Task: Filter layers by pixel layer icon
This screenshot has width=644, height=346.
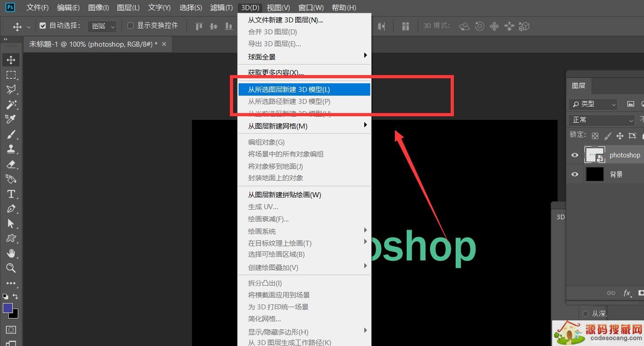Action: (631, 104)
